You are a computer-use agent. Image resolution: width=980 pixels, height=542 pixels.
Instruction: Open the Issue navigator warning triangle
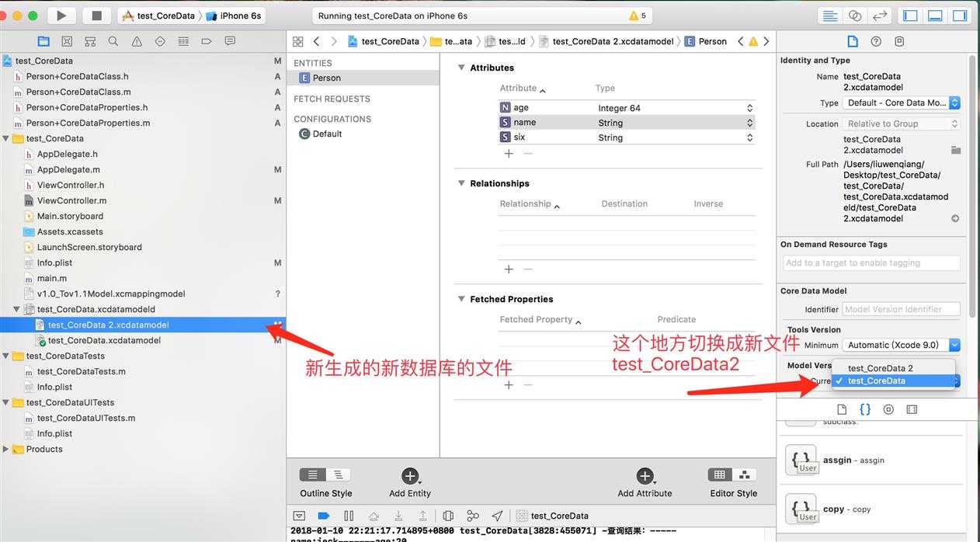[137, 41]
